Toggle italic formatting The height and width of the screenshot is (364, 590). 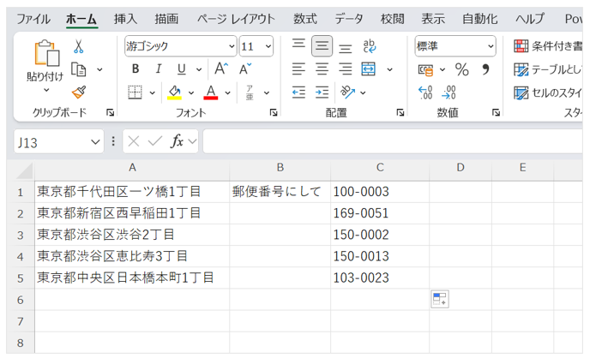coord(159,69)
